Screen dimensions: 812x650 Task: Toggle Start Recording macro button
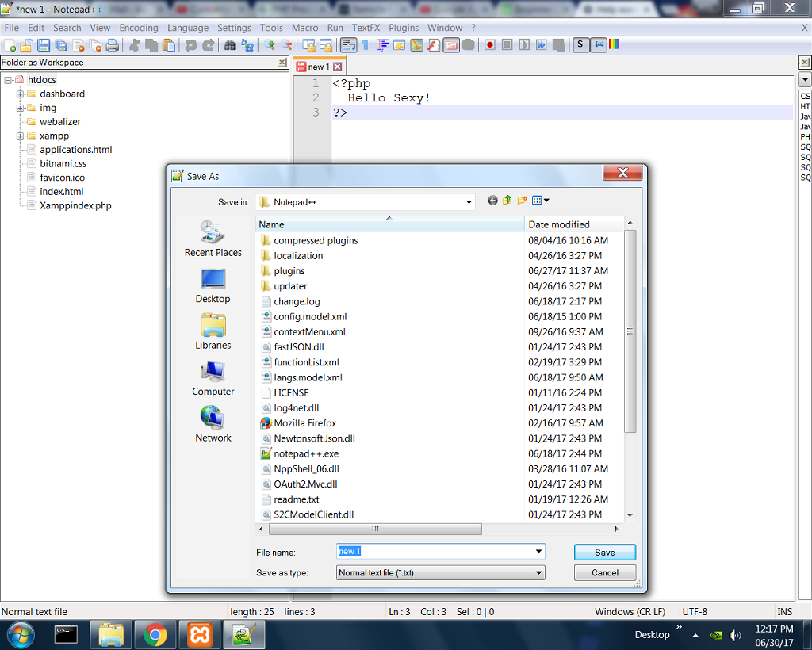(489, 45)
